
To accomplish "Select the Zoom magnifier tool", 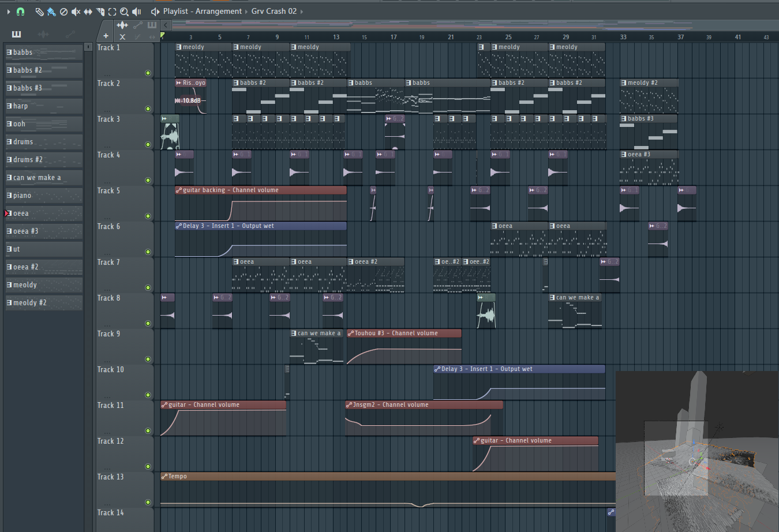I will (x=124, y=12).
